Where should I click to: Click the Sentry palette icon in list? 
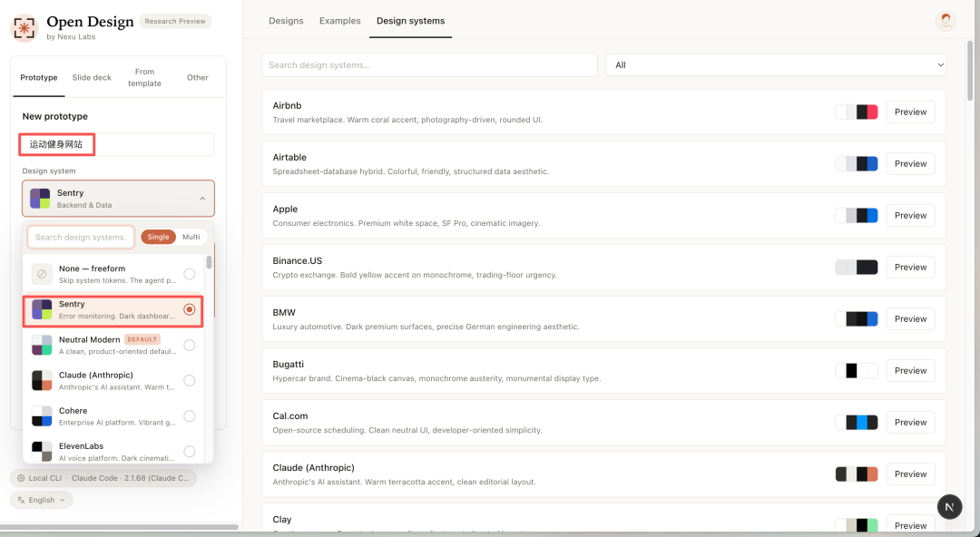point(42,309)
